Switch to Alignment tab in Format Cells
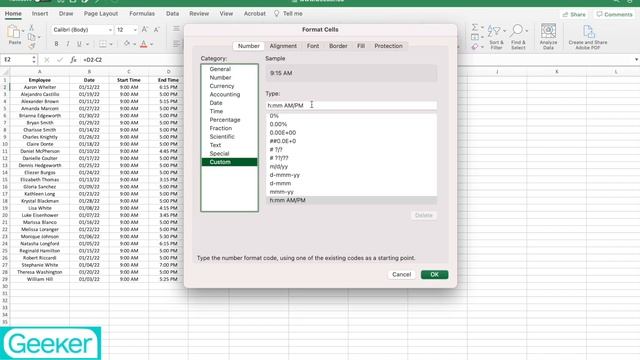Screen dimensions: 640x360 pos(283,46)
